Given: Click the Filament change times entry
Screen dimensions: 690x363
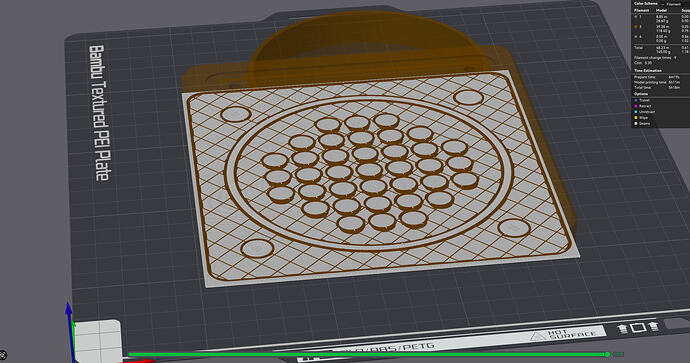Looking at the screenshot, I should [655, 58].
